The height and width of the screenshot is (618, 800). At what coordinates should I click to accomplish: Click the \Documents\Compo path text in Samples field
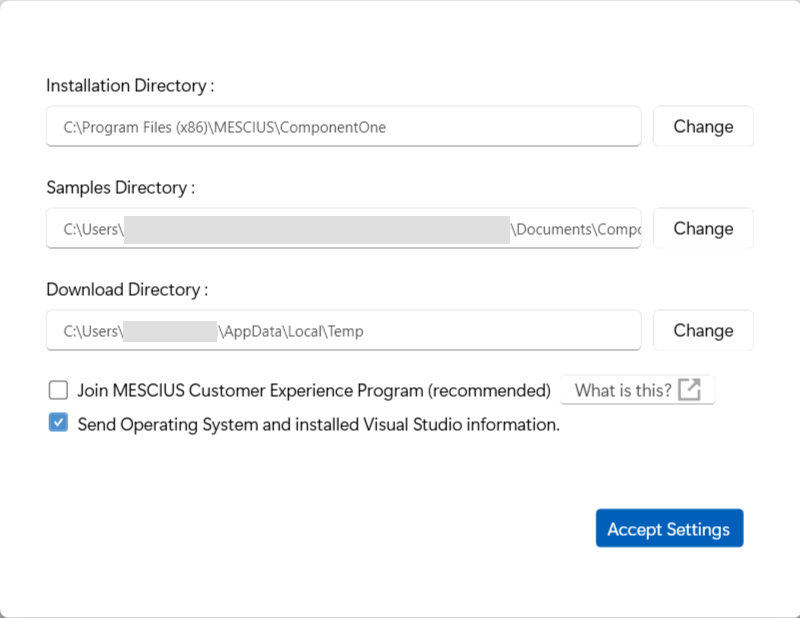[x=576, y=229]
